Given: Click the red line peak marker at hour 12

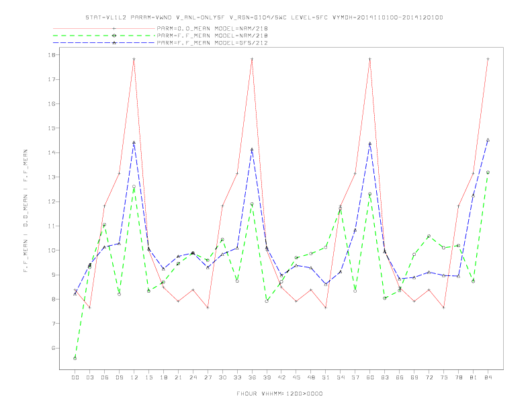Looking at the screenshot, I should click(134, 59).
